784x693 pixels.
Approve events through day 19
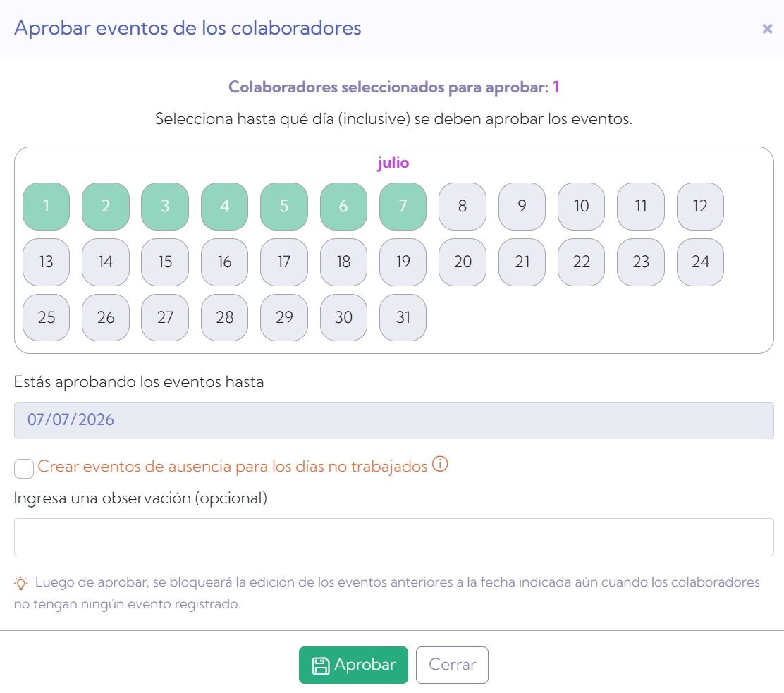403,262
